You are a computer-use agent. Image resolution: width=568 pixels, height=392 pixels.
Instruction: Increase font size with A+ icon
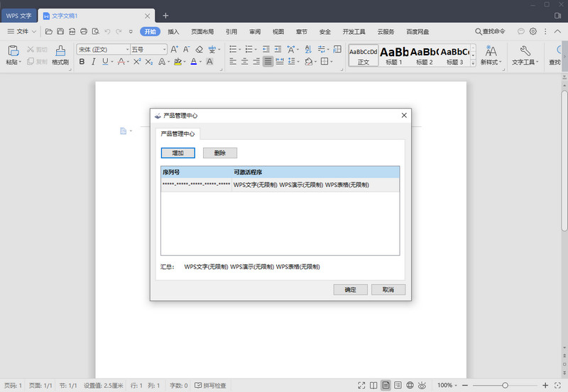(174, 49)
